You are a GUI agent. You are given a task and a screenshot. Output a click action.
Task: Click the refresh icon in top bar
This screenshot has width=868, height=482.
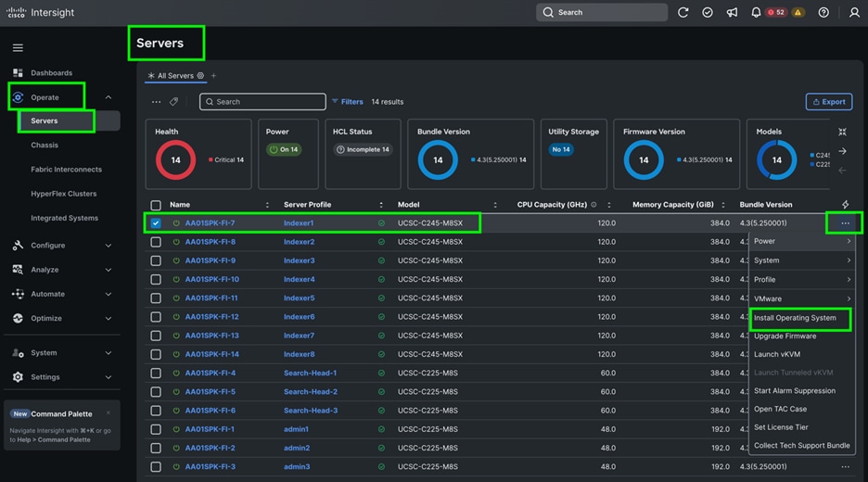(x=683, y=12)
